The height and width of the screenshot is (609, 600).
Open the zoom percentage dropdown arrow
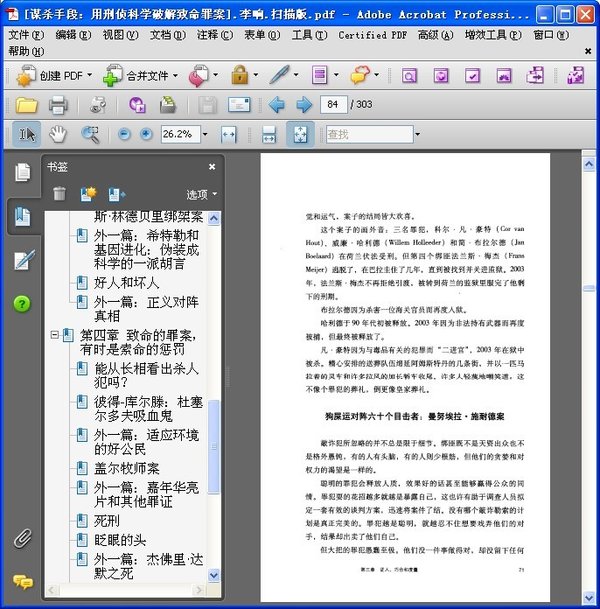[205, 134]
